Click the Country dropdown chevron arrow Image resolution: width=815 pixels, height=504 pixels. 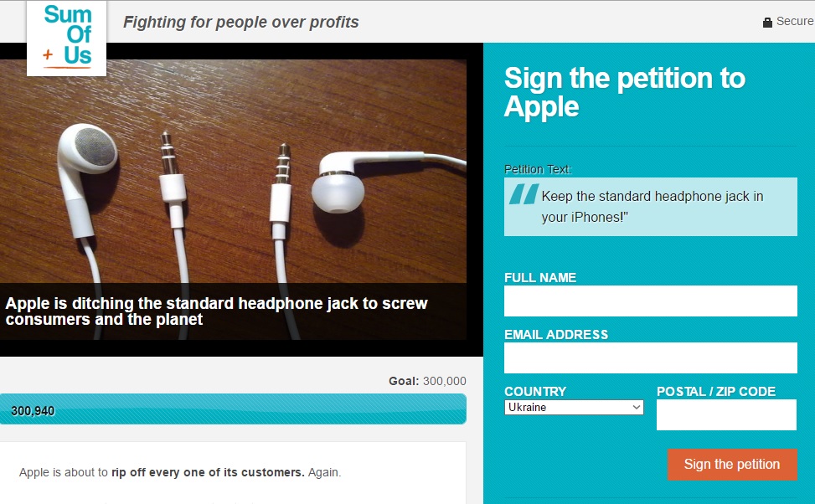click(x=637, y=408)
